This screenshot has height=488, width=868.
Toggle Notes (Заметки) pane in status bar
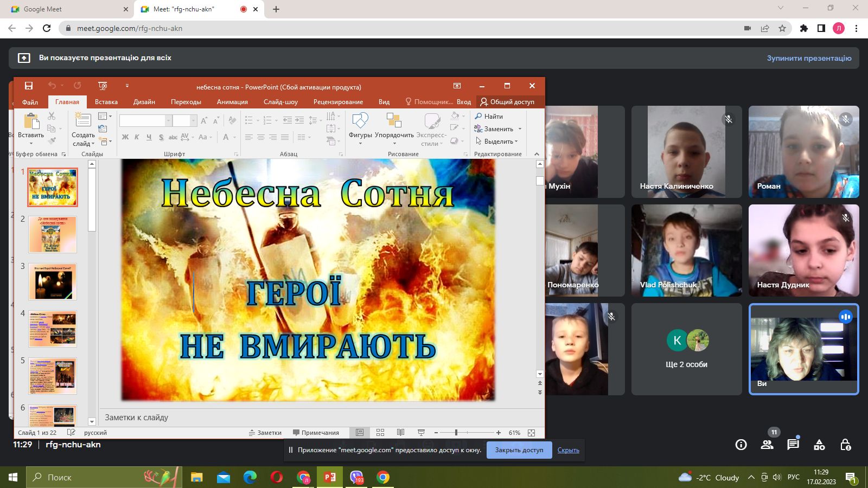[x=265, y=433]
